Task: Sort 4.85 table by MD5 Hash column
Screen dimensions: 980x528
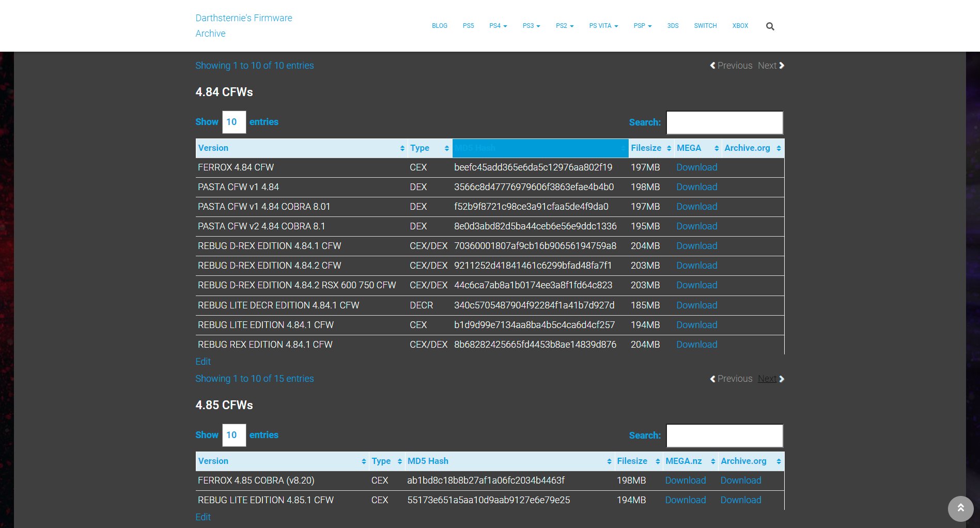Action: 509,461
